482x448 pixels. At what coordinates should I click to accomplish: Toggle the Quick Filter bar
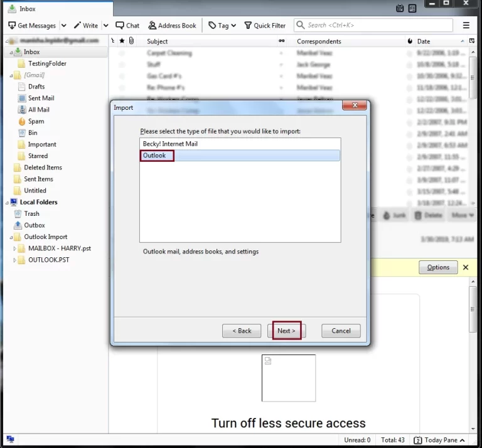[265, 26]
